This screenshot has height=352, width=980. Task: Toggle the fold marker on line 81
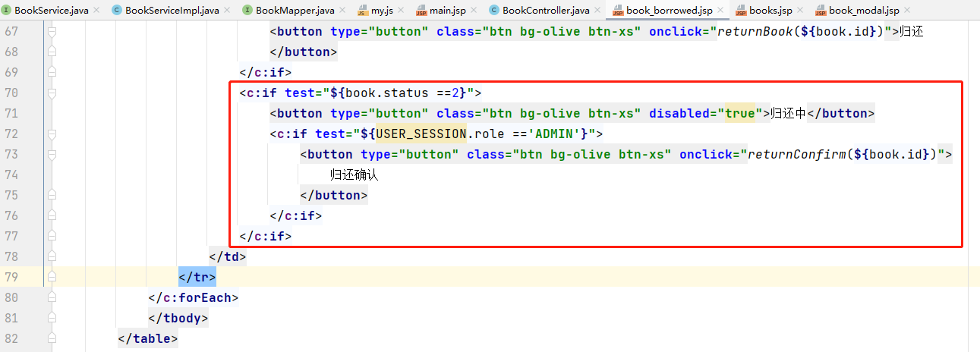tap(52, 318)
